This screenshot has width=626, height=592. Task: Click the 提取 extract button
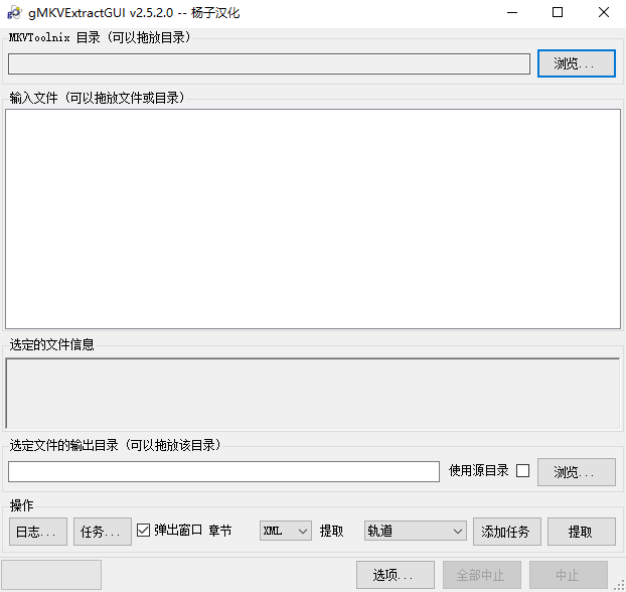tap(581, 531)
